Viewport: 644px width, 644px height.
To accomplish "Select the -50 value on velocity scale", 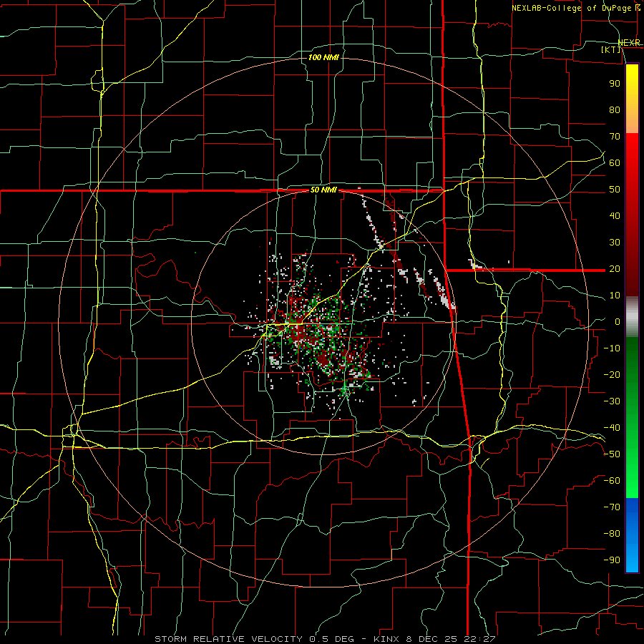I will pos(612,454).
